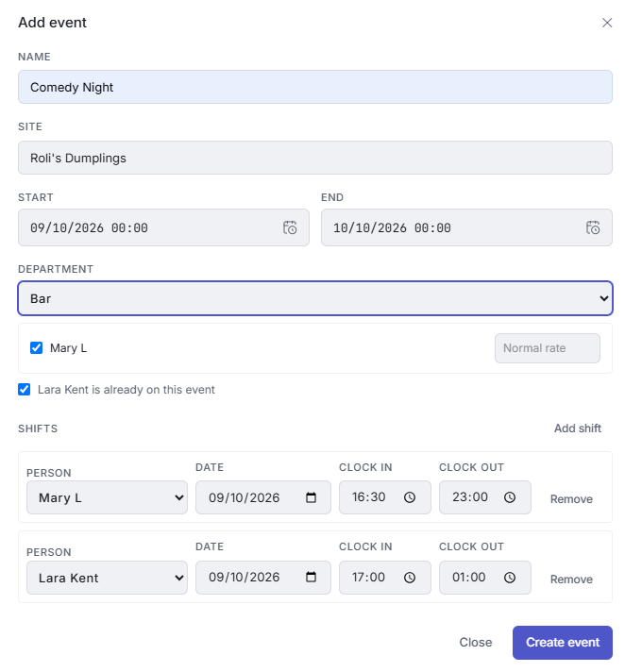The image size is (625, 672).
Task: Click the DEPARTMENT label
Action: pyautogui.click(x=56, y=269)
